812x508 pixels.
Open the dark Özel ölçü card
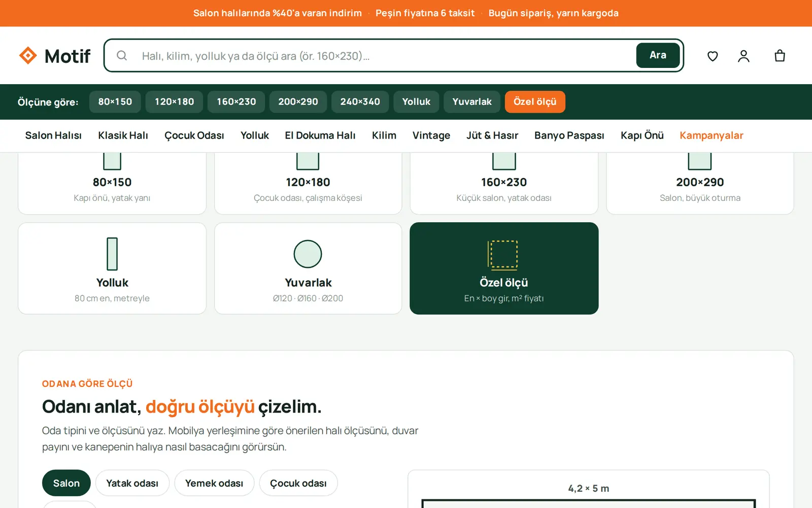[x=504, y=268]
